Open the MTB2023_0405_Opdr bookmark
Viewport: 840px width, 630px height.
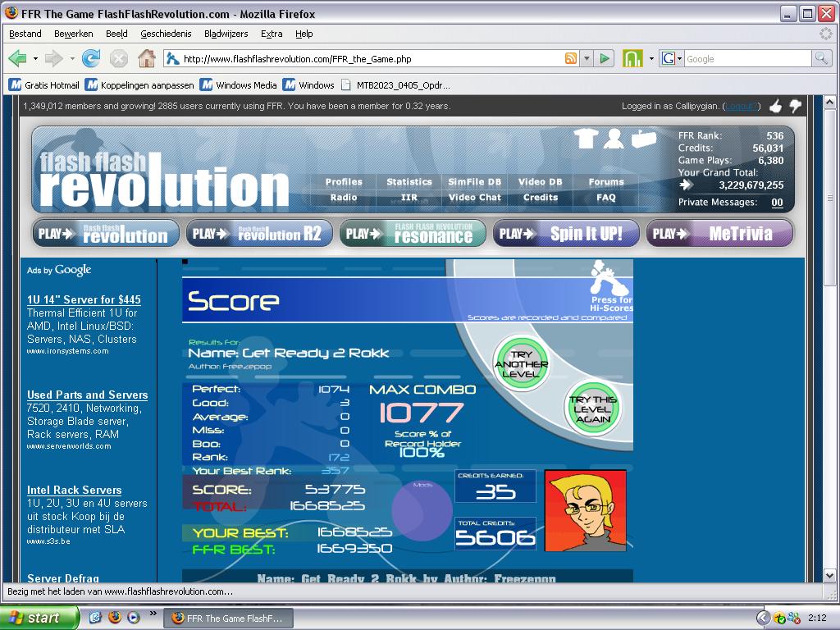(x=396, y=85)
